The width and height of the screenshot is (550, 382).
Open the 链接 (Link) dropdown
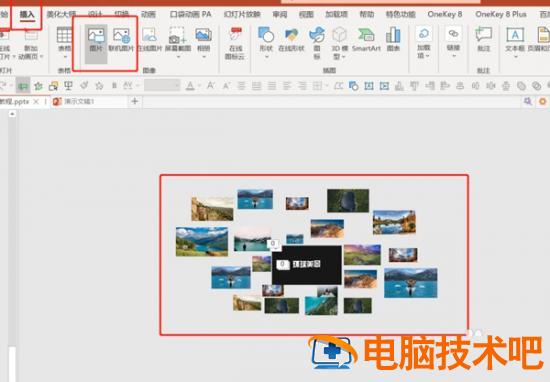[x=453, y=42]
